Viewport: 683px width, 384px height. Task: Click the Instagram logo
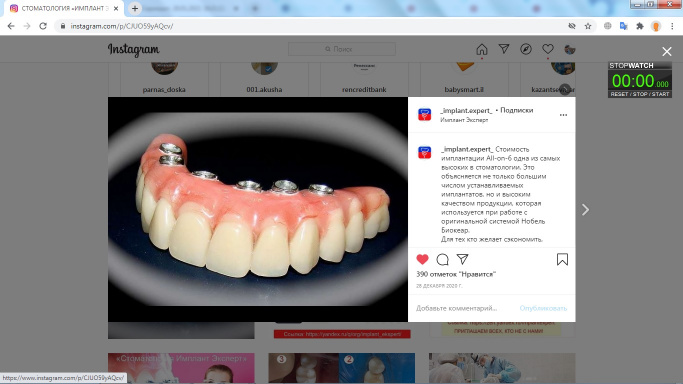pyautogui.click(x=134, y=50)
